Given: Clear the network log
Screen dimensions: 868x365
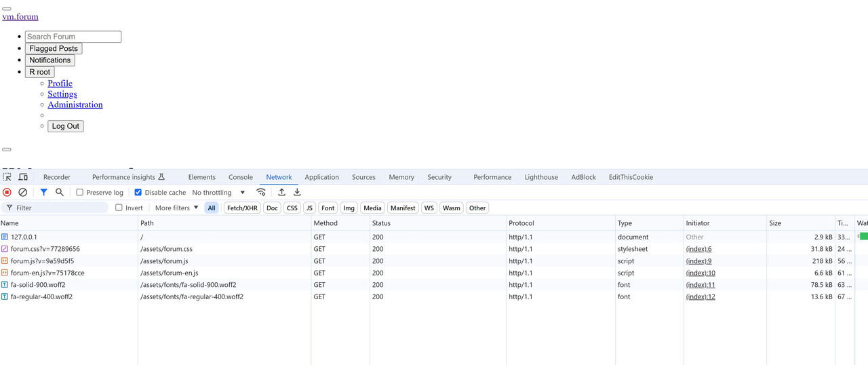Looking at the screenshot, I should coord(23,193).
